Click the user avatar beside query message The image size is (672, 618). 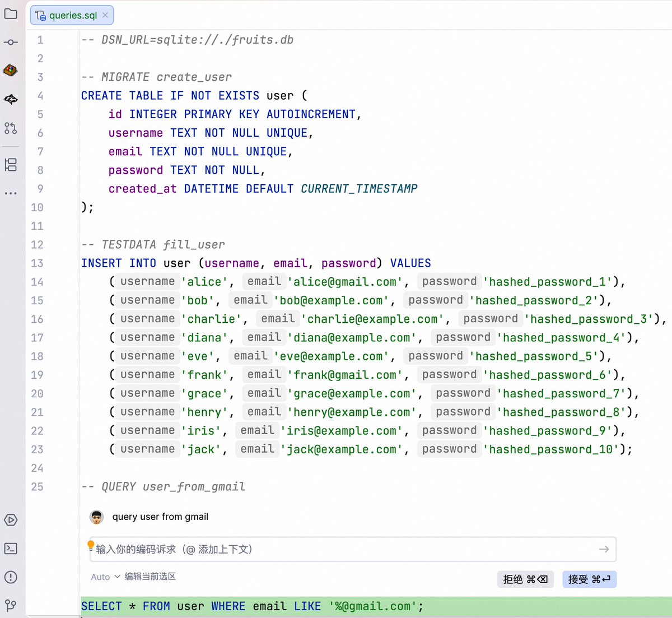(97, 517)
